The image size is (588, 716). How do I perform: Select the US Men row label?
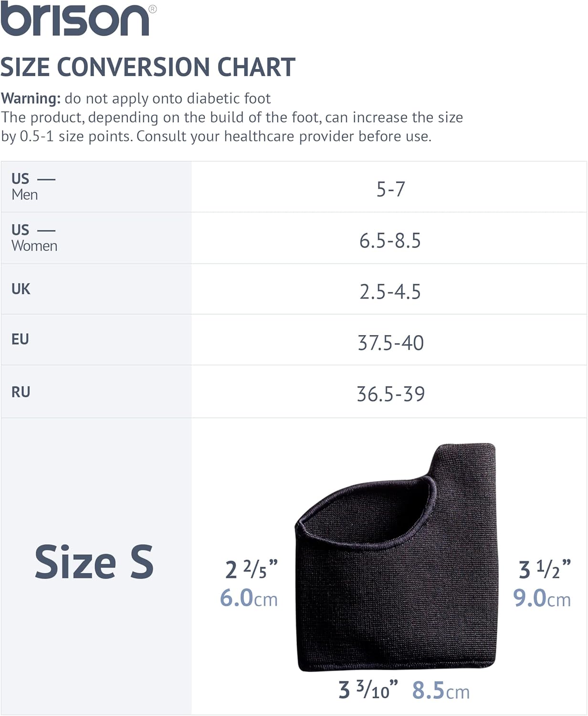pyautogui.click(x=33, y=187)
